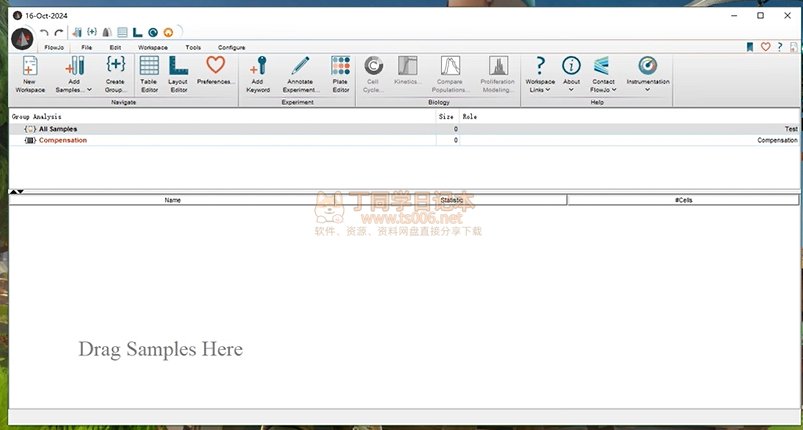Click the redo arrow in quick toolbar
This screenshot has width=803, height=430.
click(59, 32)
